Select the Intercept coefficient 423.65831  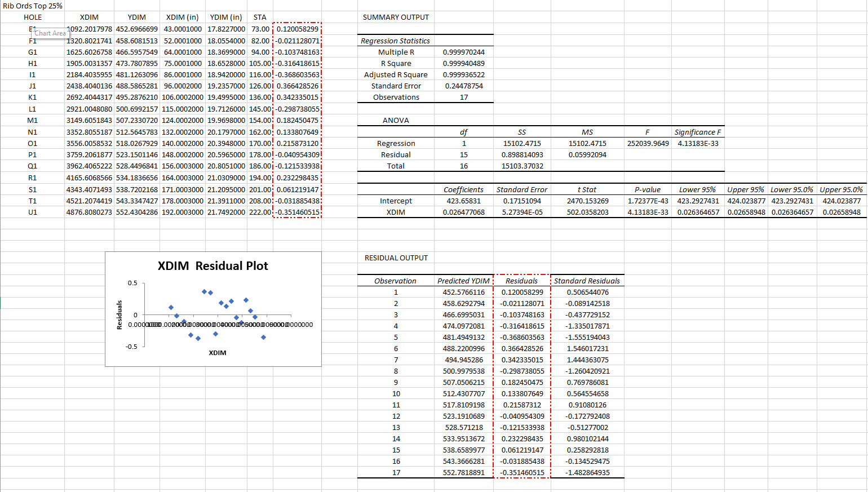pos(463,201)
